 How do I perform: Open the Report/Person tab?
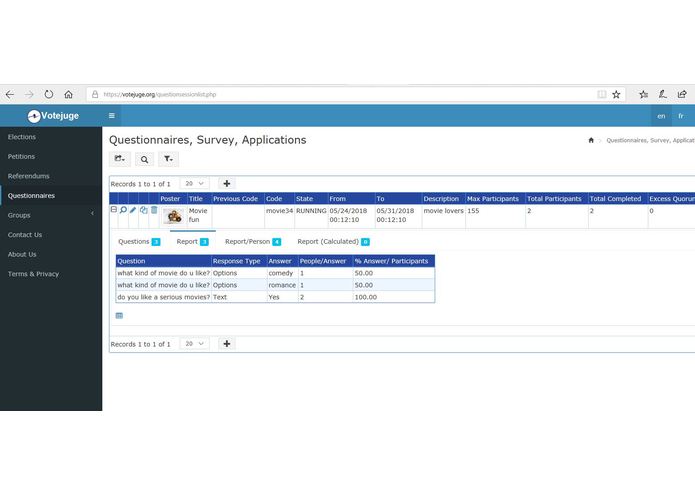tap(253, 241)
